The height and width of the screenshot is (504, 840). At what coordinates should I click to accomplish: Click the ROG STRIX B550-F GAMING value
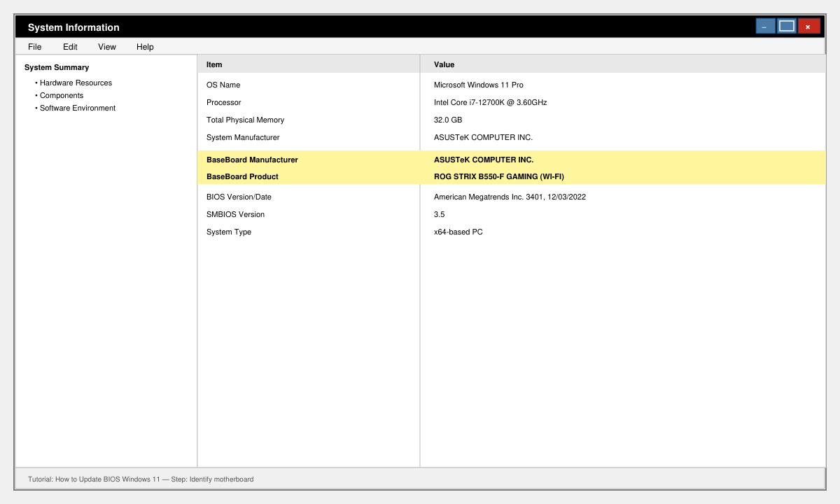pyautogui.click(x=499, y=176)
